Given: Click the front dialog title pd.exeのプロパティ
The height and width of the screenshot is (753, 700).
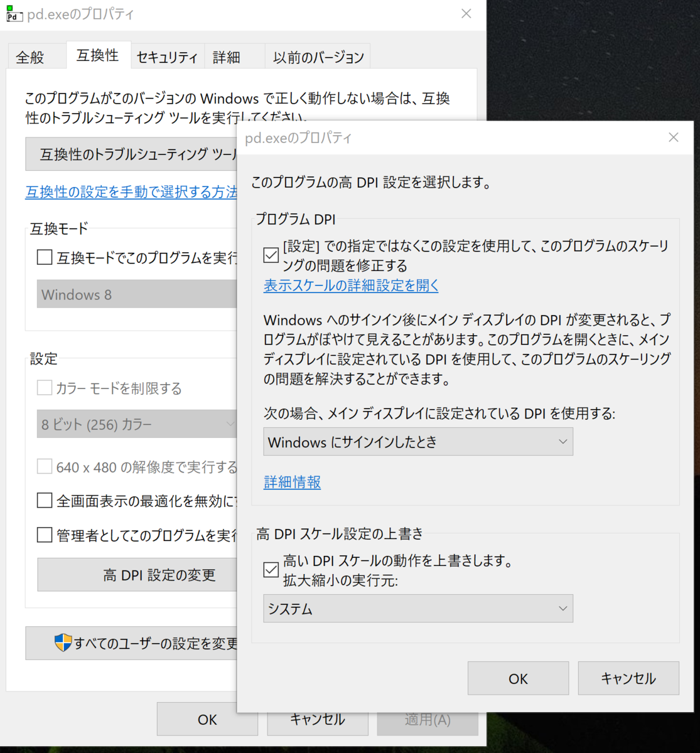Looking at the screenshot, I should pos(298,137).
